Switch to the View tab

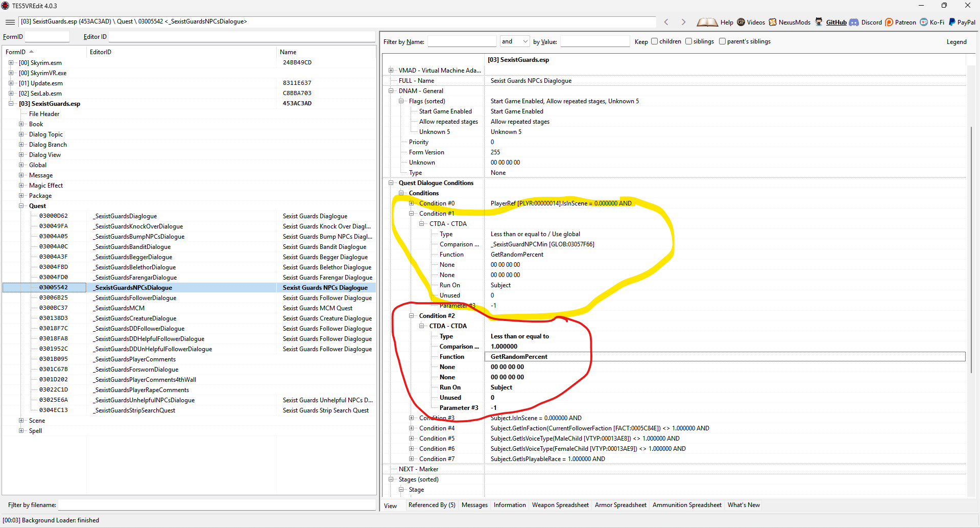point(391,506)
